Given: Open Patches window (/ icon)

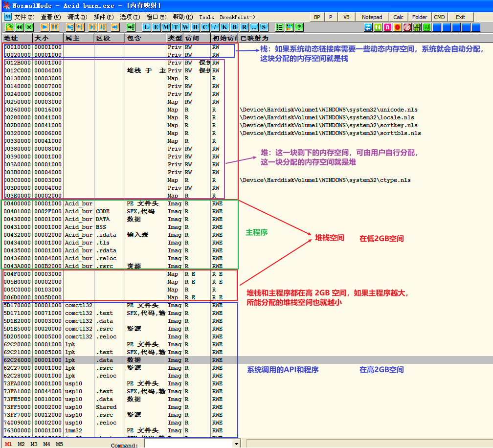Looking at the screenshot, I should coord(215,27).
